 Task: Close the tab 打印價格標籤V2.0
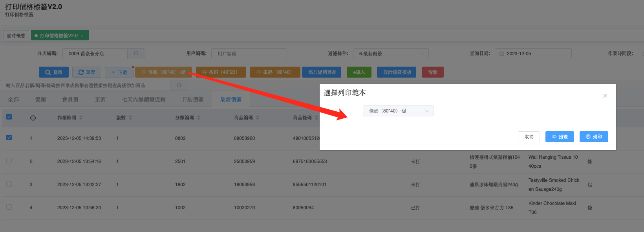pos(82,36)
